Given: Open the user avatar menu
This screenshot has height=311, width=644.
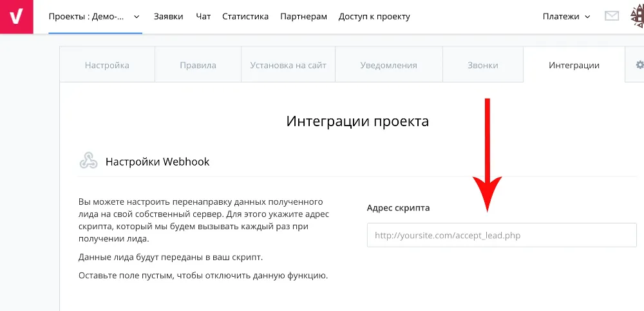Looking at the screenshot, I should click(638, 17).
